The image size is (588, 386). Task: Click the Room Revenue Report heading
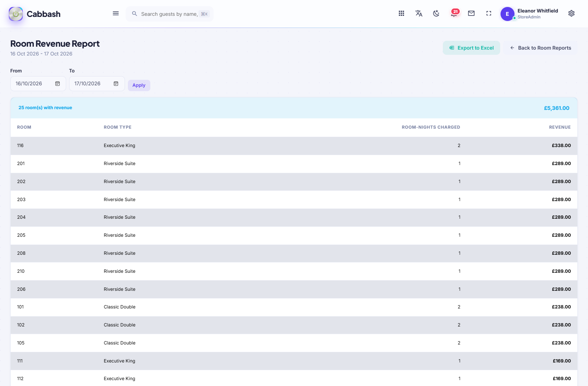55,44
